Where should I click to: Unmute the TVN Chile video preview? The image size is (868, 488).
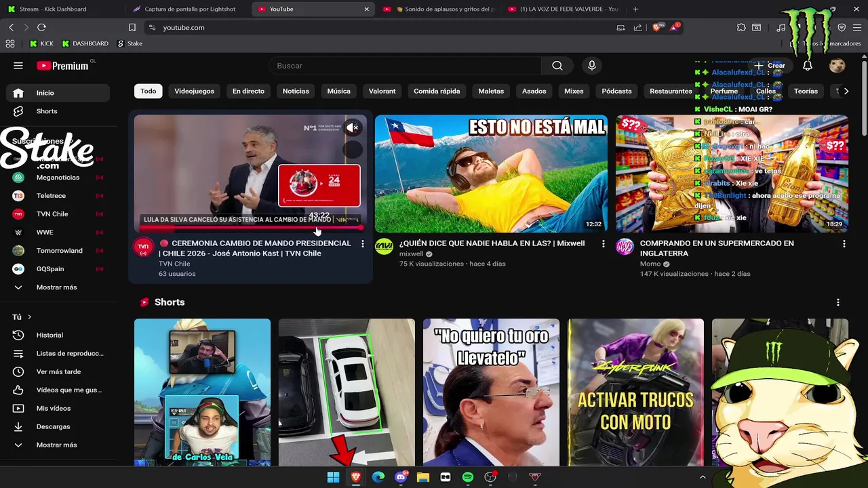tap(352, 127)
